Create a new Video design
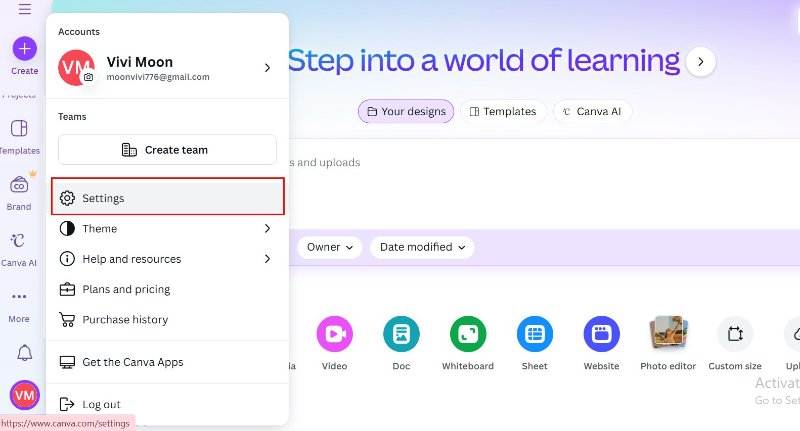Viewport: 800px width, 431px height. click(x=334, y=334)
